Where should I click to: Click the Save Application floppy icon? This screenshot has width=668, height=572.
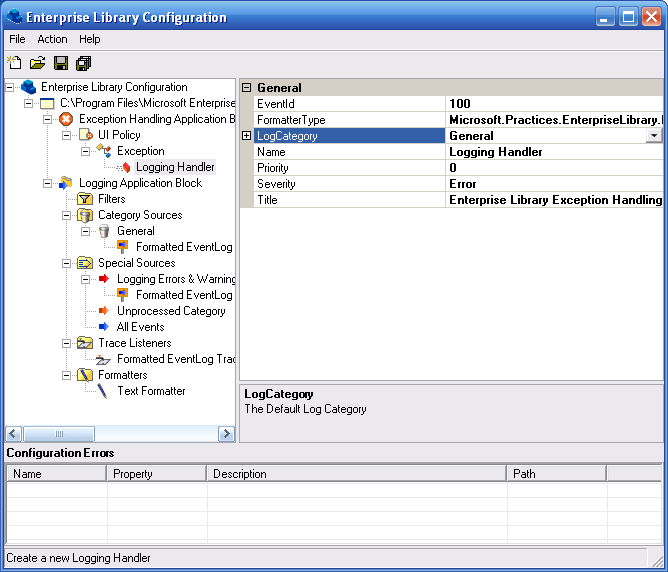coord(61,63)
